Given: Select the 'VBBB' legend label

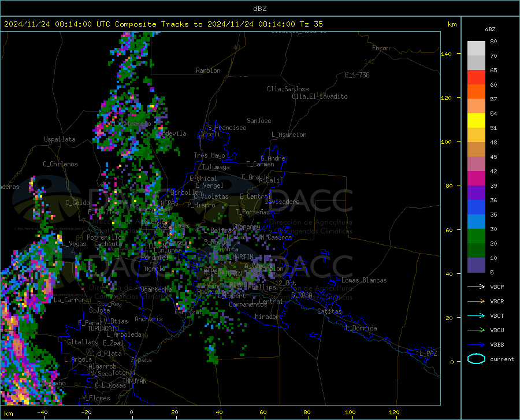Looking at the screenshot, I should point(497,345).
